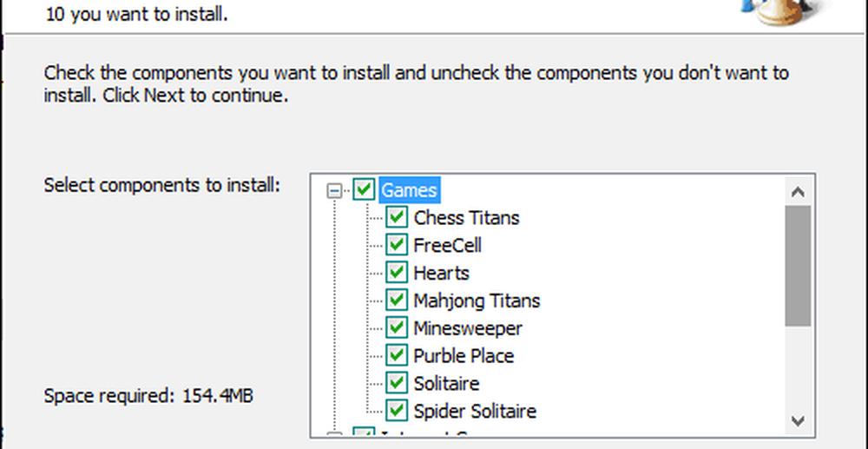868x449 pixels.
Task: Select the Games tree label
Action: pyautogui.click(x=409, y=189)
